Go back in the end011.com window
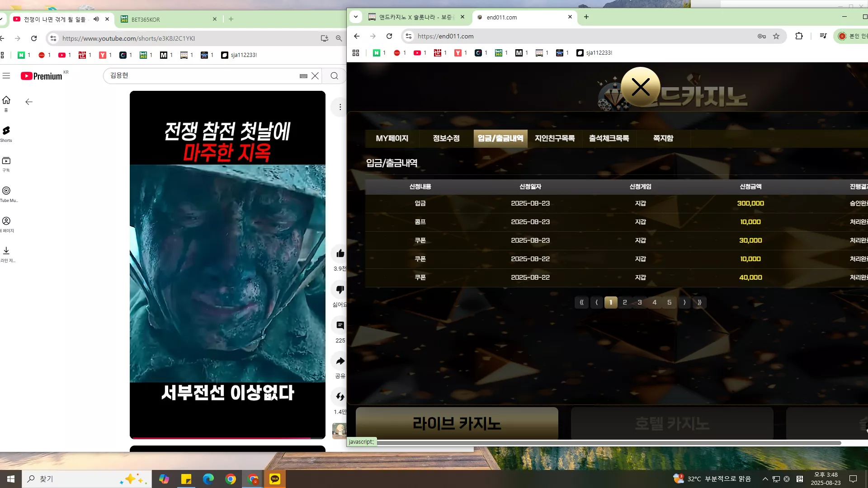The height and width of the screenshot is (488, 868). (357, 36)
